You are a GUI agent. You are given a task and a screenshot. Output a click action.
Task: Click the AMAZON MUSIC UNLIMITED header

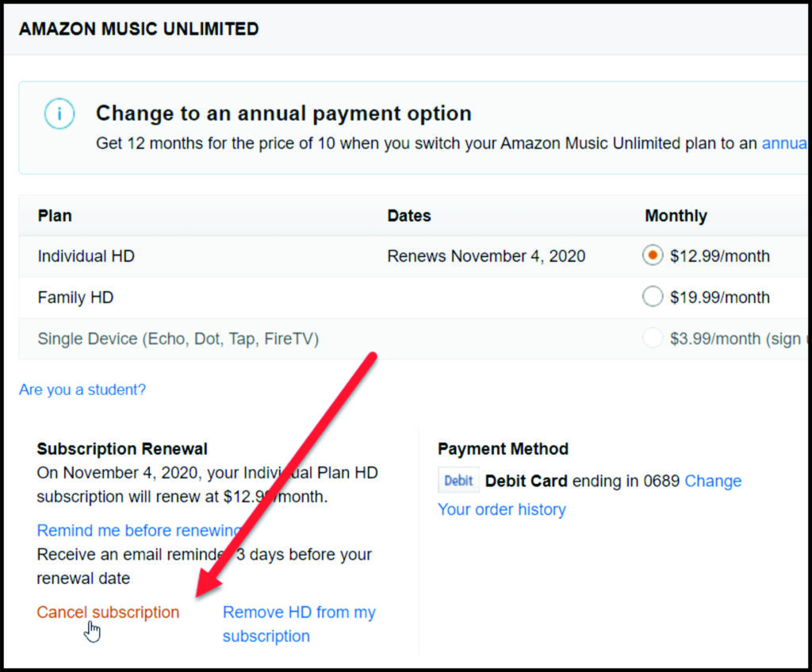tap(139, 29)
